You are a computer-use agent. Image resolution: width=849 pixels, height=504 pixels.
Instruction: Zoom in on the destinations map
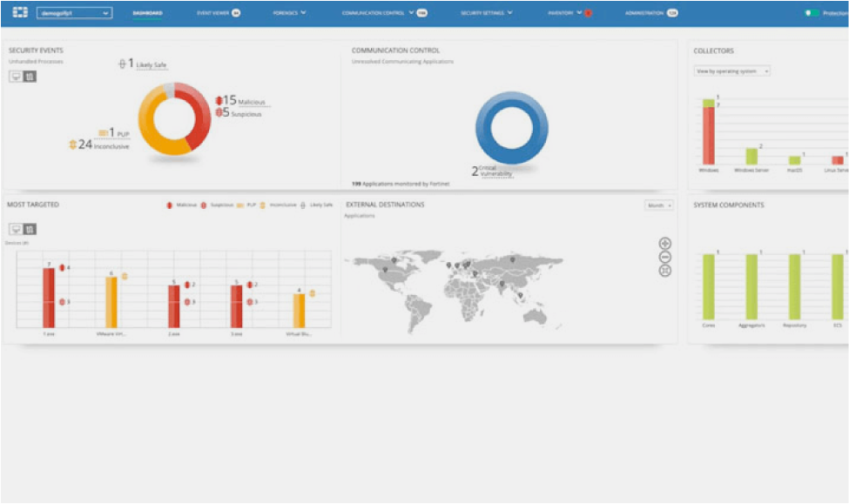coord(665,244)
